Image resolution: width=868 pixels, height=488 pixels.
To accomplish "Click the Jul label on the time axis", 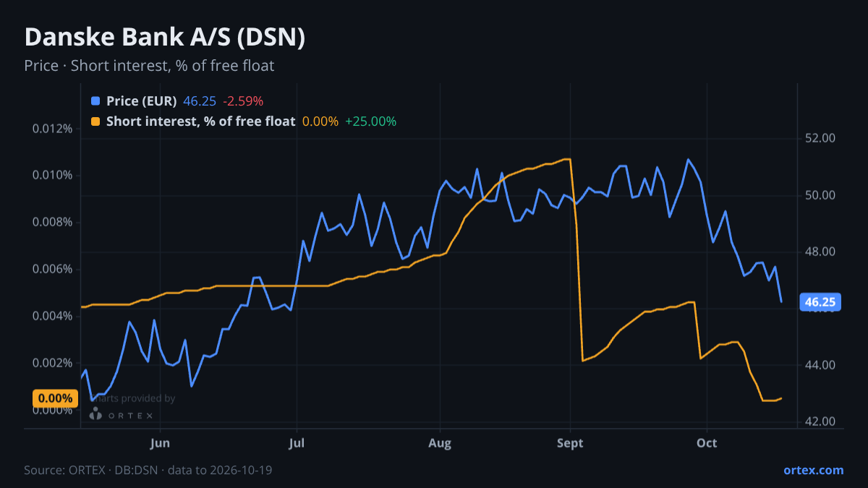I will click(297, 442).
